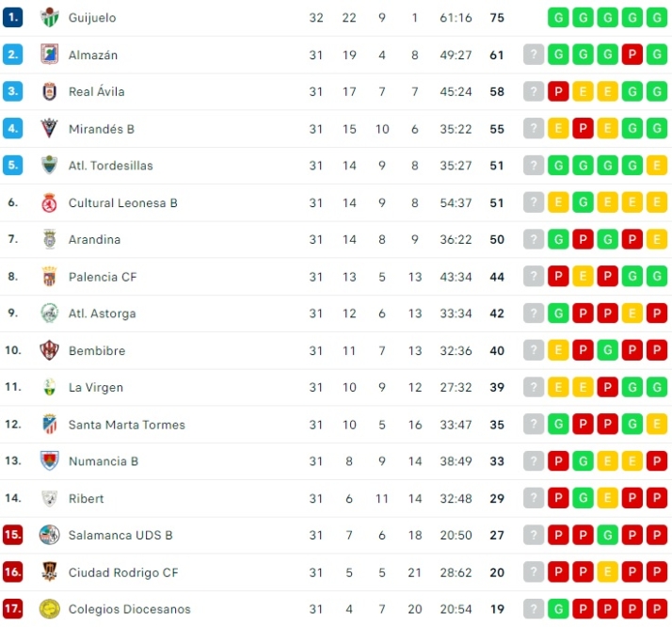Image resolution: width=672 pixels, height=627 pixels.
Task: Click Guijuelo's first green 'G' form badge
Action: coord(559,18)
